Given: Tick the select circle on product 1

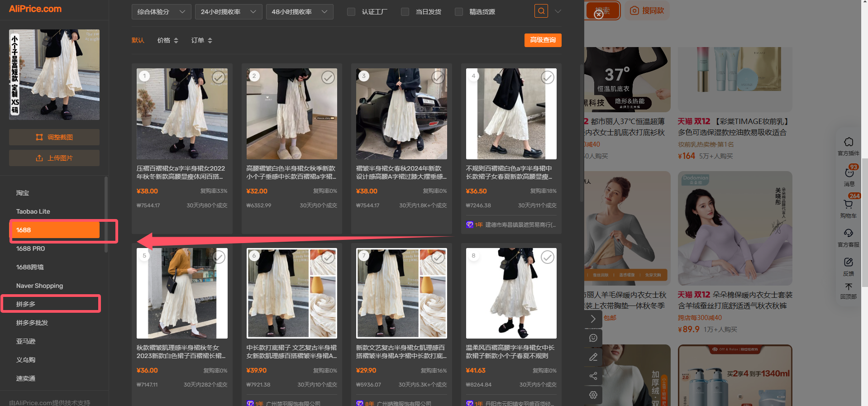Looking at the screenshot, I should [x=219, y=78].
